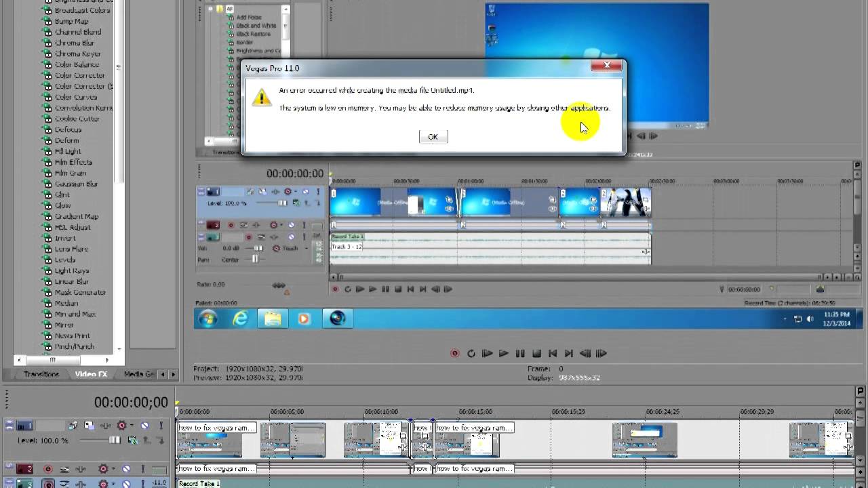Open Track FX on audio track 2
Image resolution: width=868 pixels, height=488 pixels.
coord(82,469)
